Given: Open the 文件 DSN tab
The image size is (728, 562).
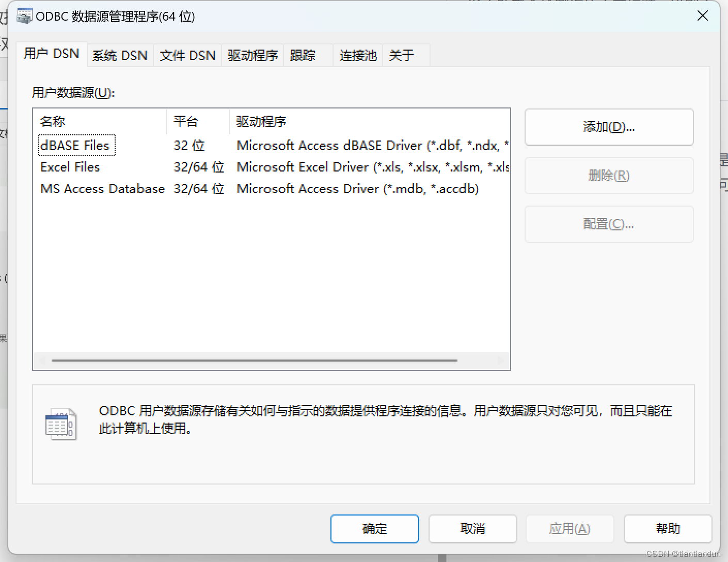Looking at the screenshot, I should (x=187, y=55).
